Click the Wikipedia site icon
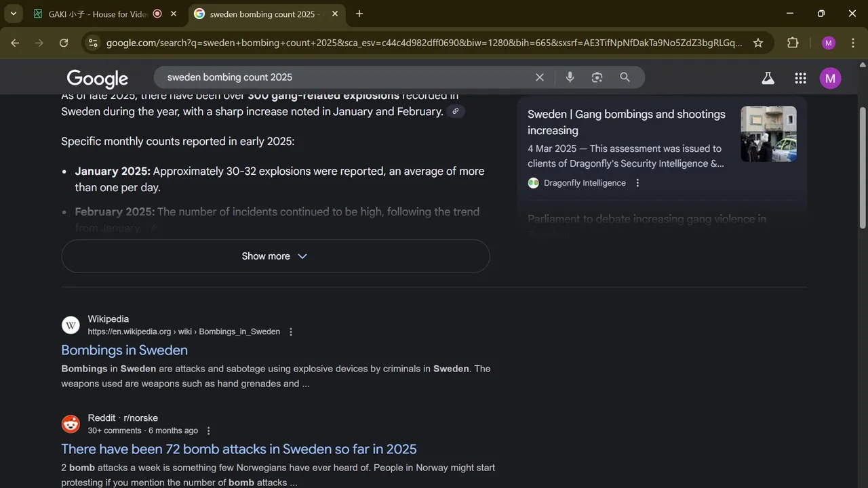 71,325
